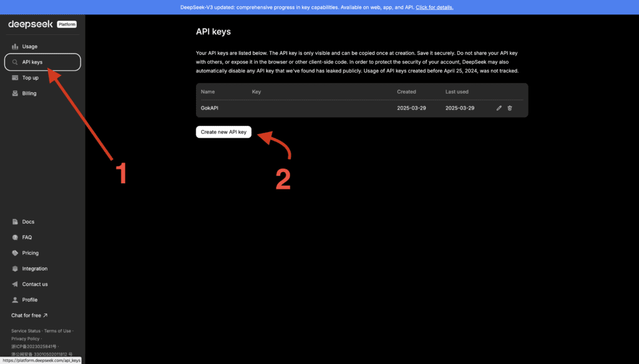Click the Contact us paper plane icon

pos(15,284)
